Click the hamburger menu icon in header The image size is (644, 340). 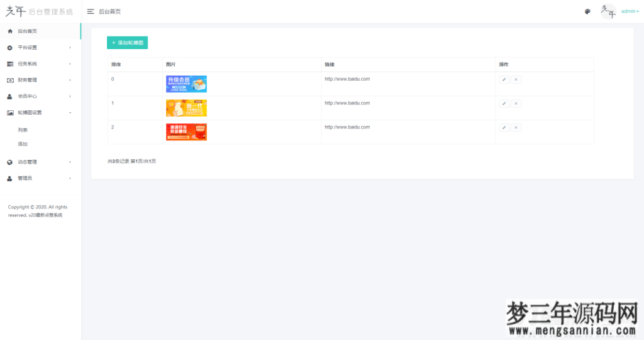[91, 11]
